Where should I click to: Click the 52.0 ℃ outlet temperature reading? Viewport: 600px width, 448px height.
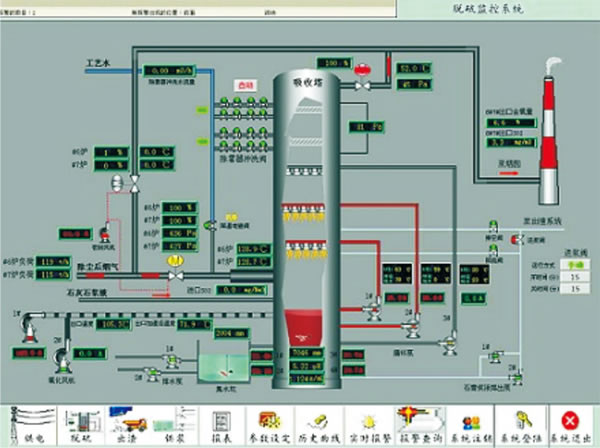click(414, 68)
